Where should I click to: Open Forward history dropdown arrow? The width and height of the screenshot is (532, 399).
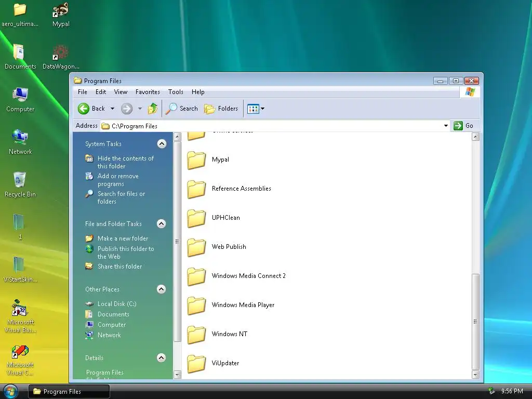140,109
